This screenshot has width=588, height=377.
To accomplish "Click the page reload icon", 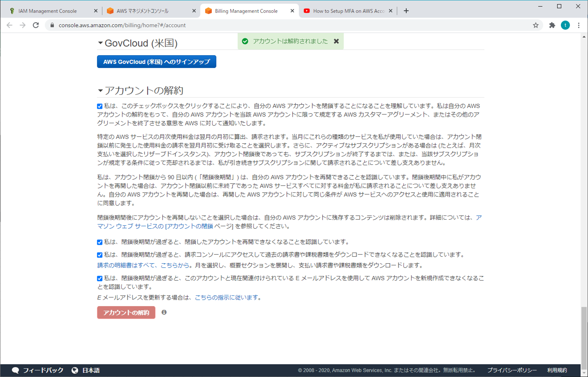I will [36, 25].
